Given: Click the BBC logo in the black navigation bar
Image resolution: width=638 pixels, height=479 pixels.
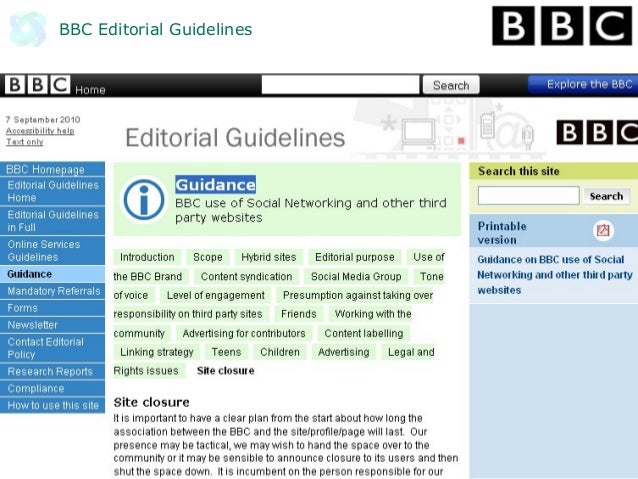Looking at the screenshot, I should point(37,85).
